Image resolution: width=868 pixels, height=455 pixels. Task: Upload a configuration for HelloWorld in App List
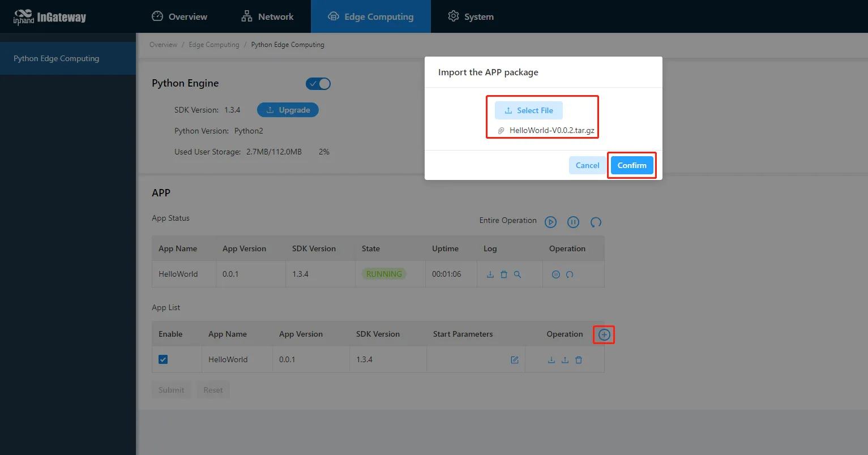(x=565, y=360)
